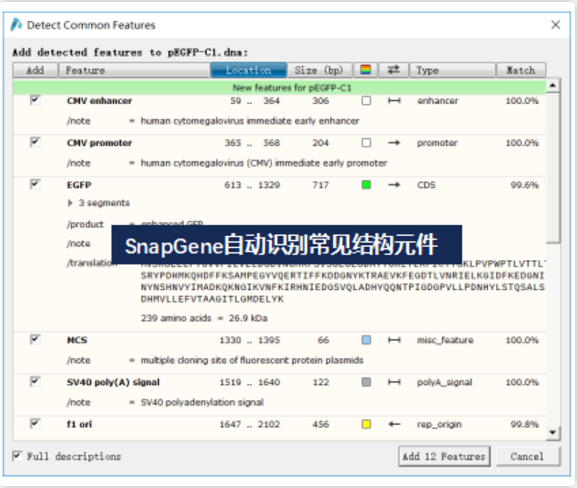This screenshot has width=577, height=488.
Task: Click the CMV enhancer bidirectional strand icon
Action: (394, 101)
